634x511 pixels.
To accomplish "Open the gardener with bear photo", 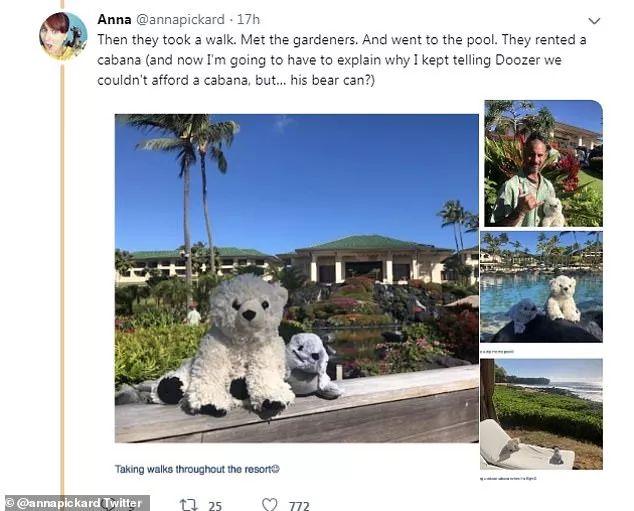I will tap(543, 163).
